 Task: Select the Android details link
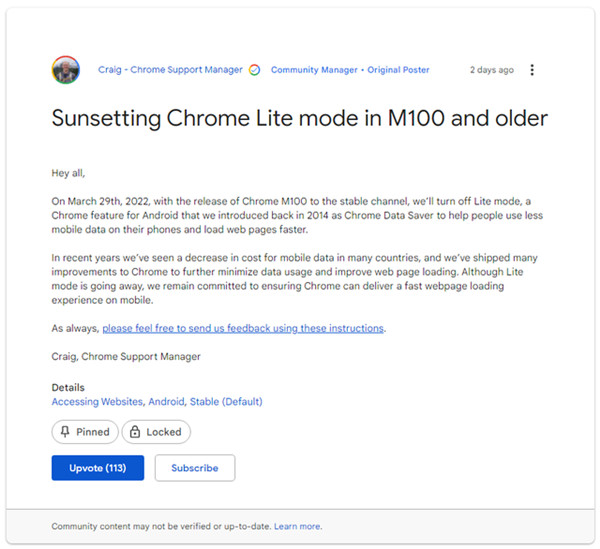pos(166,402)
